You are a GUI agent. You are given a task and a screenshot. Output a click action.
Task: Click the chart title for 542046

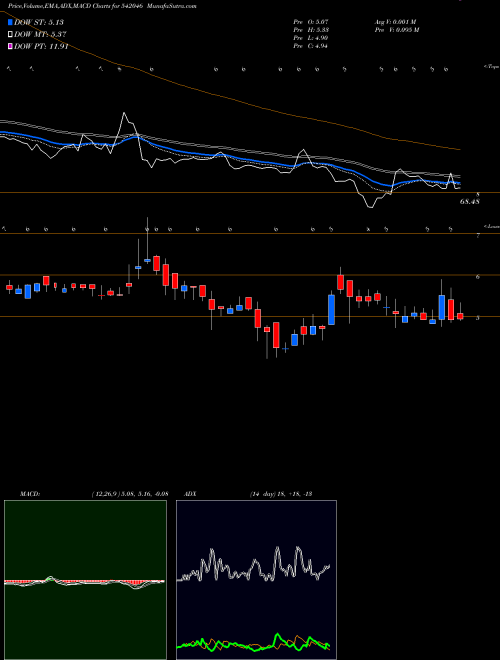coord(102,6)
